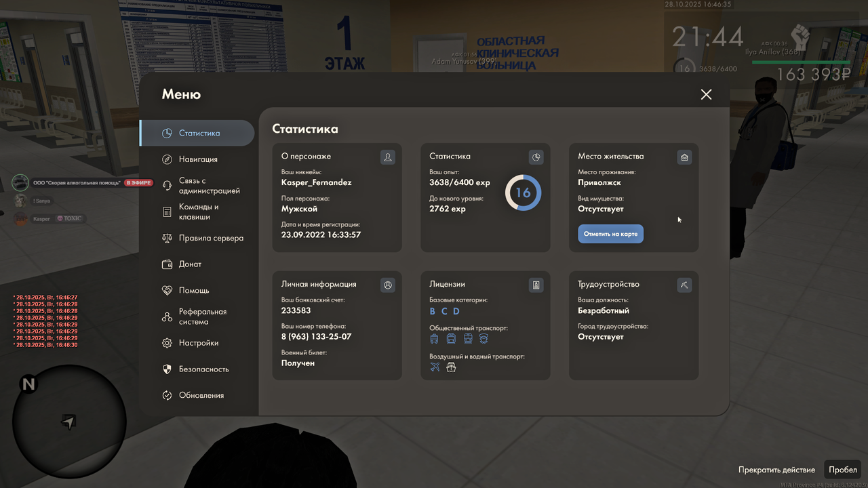Click the Отметить на карте button
Viewport: 868px width, 488px height.
[610, 234]
